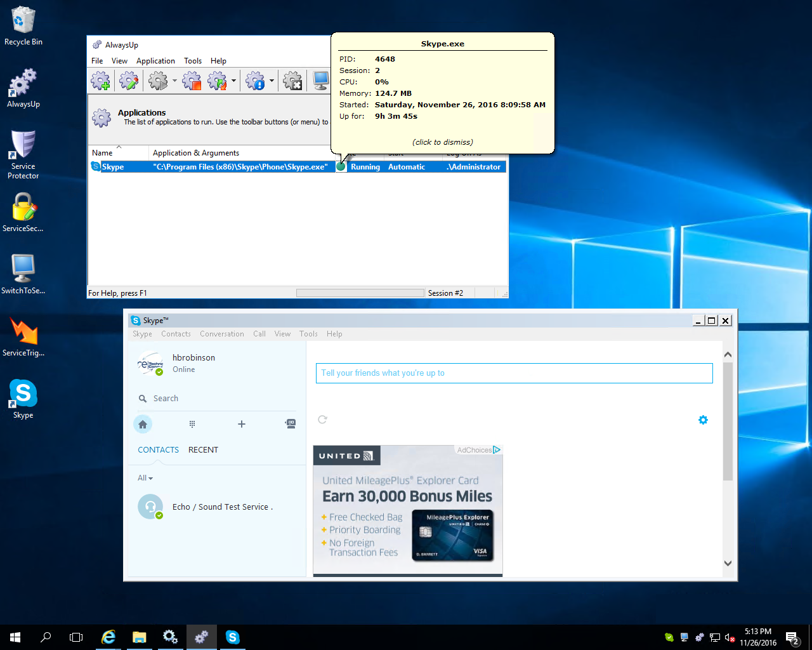Click the United MileagePlus ad banner

pos(408,511)
